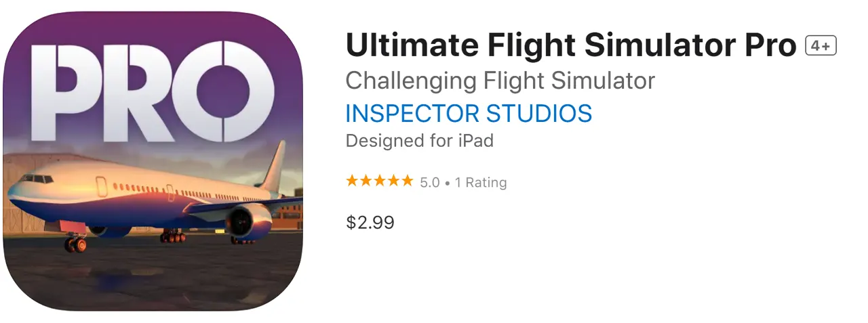Click the airplane's main landing gear wheels

[x=173, y=236]
